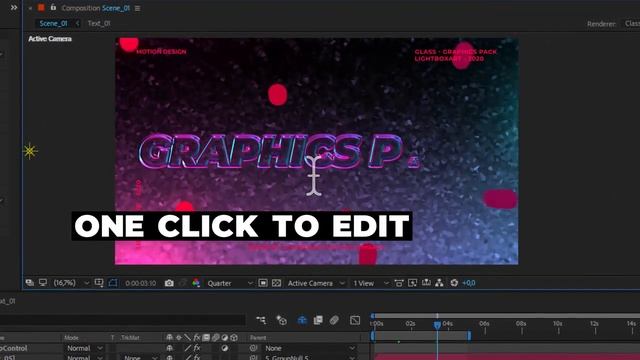Open the 1 View layout dropdown
The height and width of the screenshot is (360, 640).
371,283
